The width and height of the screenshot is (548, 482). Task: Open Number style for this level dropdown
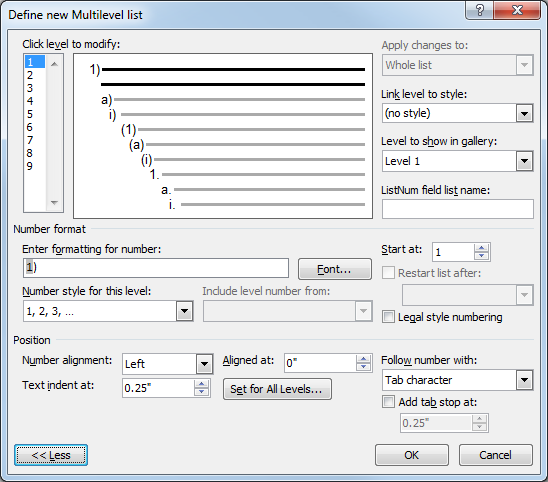pos(184,311)
